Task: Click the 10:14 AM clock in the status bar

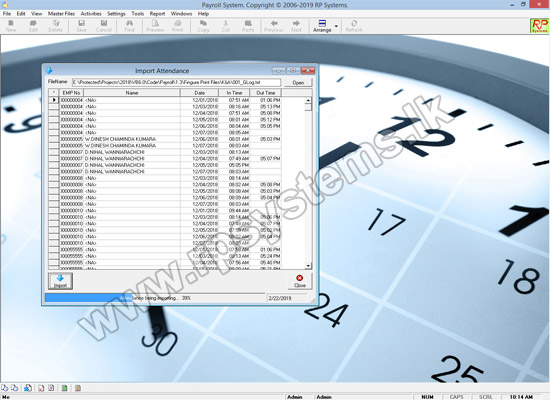Action: 521,396
